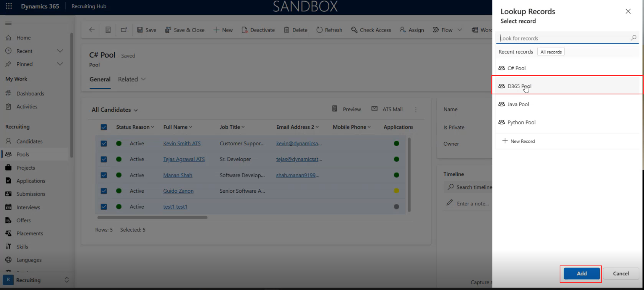Refresh the record form

tap(329, 30)
